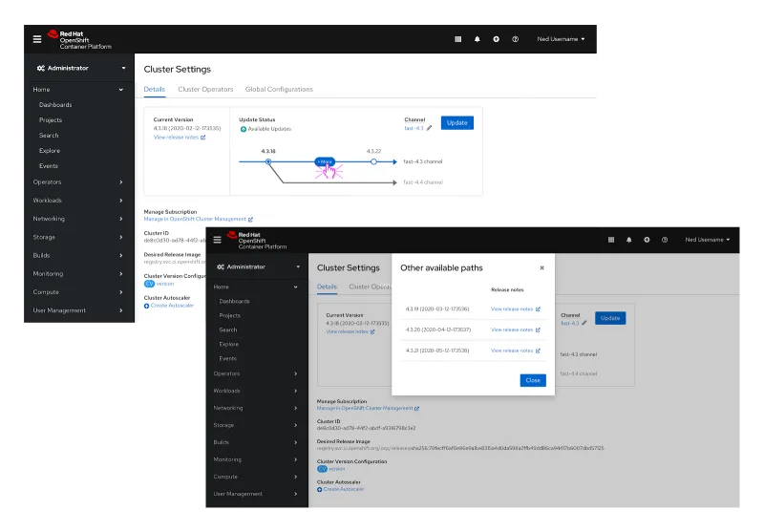Open Events in front window sidebar
The height and width of the screenshot is (532, 764).
coord(228,358)
